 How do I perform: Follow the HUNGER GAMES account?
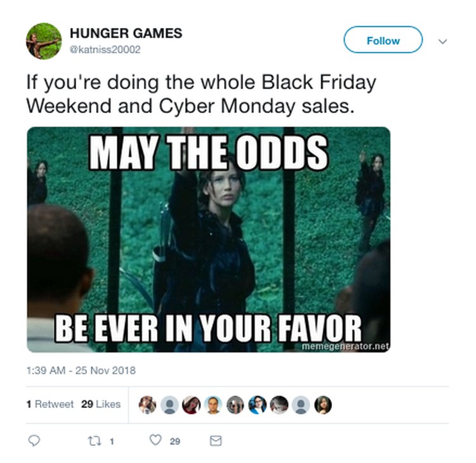tap(383, 40)
